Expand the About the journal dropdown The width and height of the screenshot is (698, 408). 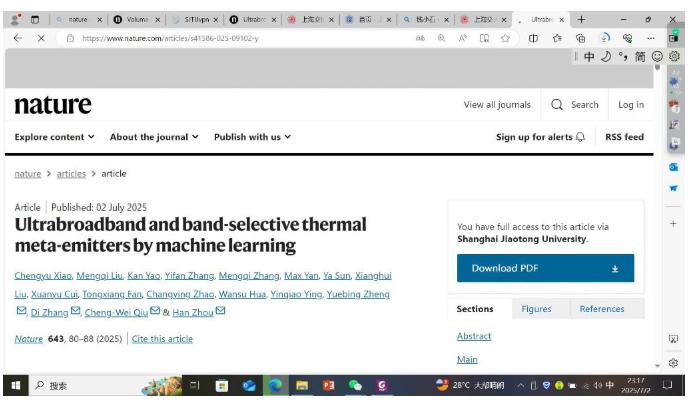click(154, 137)
